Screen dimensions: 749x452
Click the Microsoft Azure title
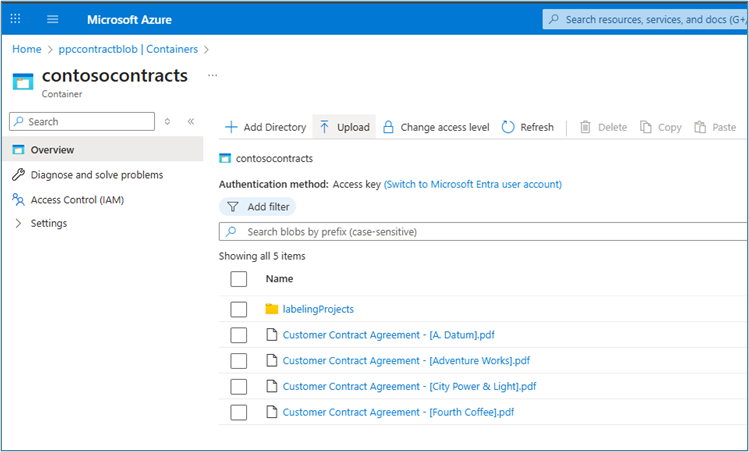129,20
